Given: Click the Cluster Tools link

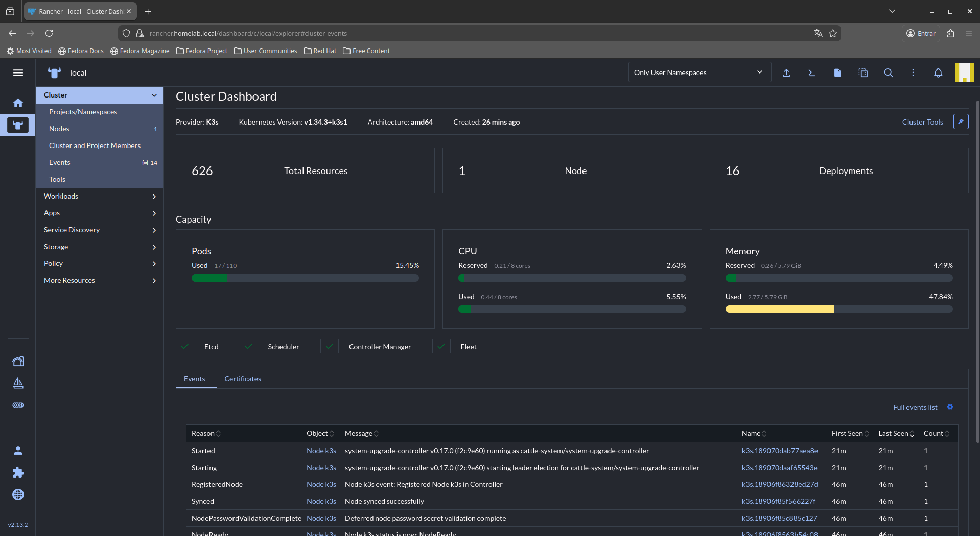Looking at the screenshot, I should tap(922, 122).
